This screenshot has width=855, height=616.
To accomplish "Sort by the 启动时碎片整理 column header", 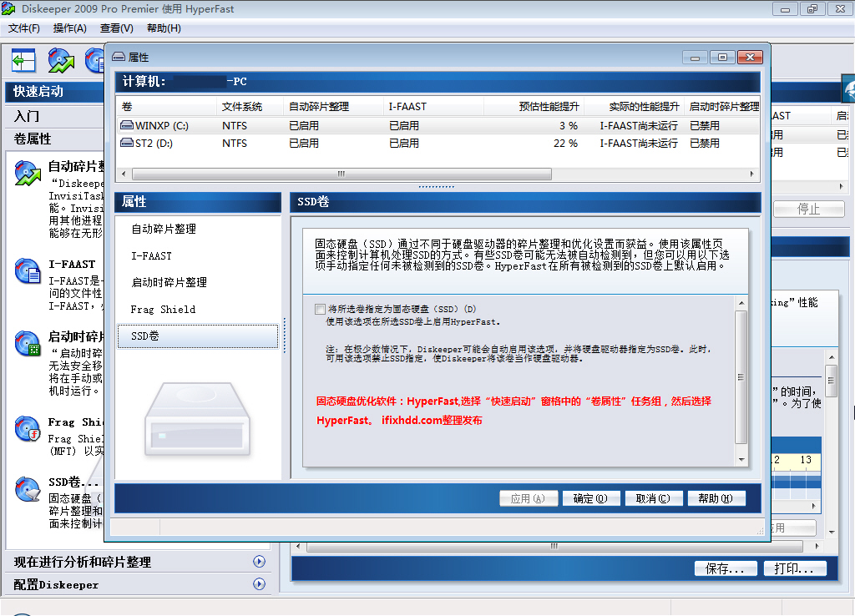I will point(723,106).
